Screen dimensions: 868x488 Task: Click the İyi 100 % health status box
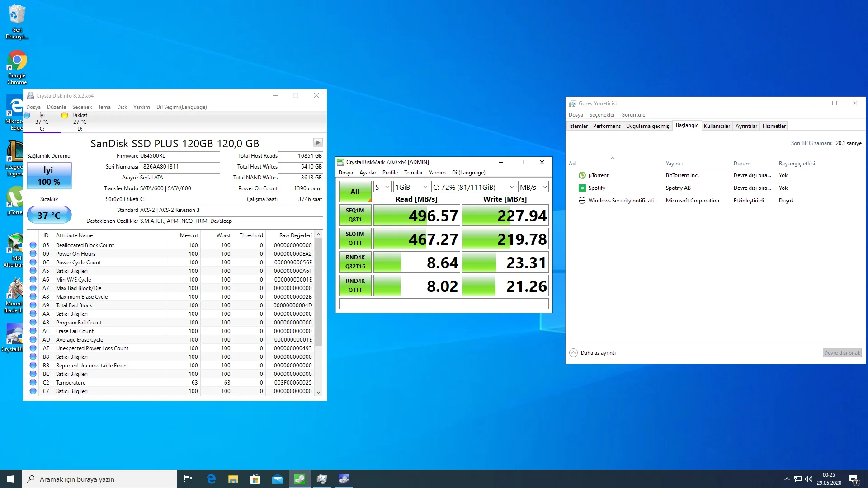point(49,176)
